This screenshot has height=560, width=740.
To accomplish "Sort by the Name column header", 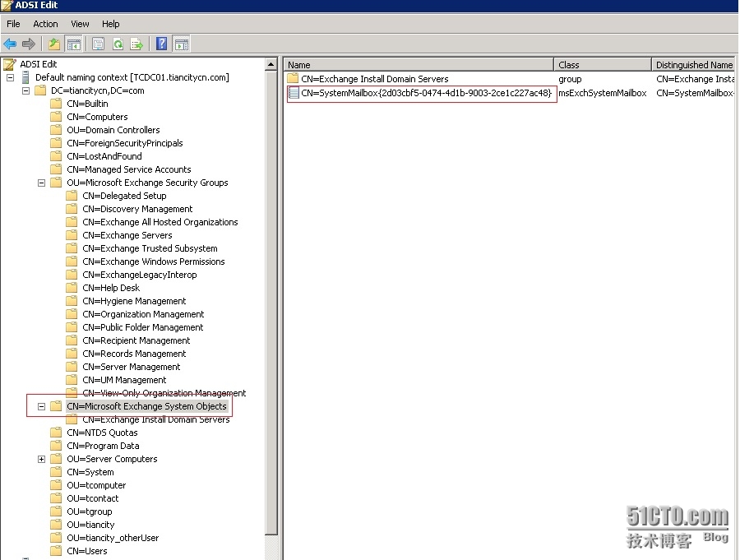I will click(x=419, y=65).
